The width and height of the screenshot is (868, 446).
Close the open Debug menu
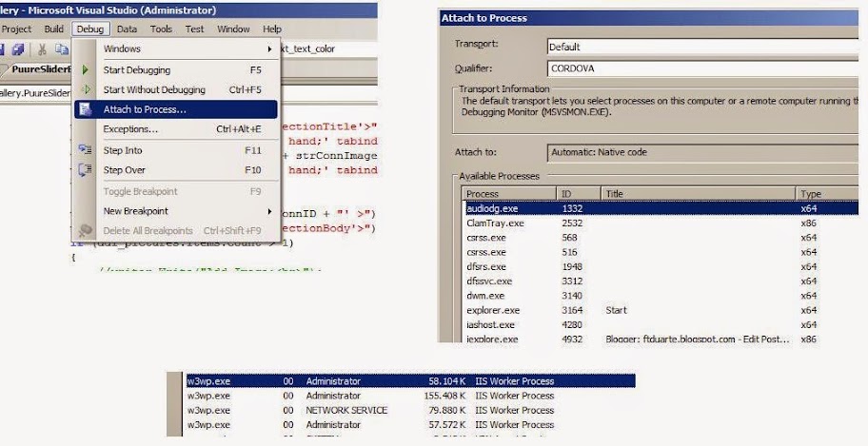(x=90, y=29)
